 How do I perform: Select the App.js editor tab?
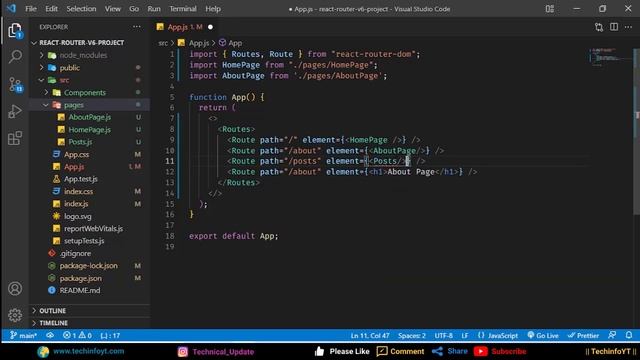coord(185,27)
